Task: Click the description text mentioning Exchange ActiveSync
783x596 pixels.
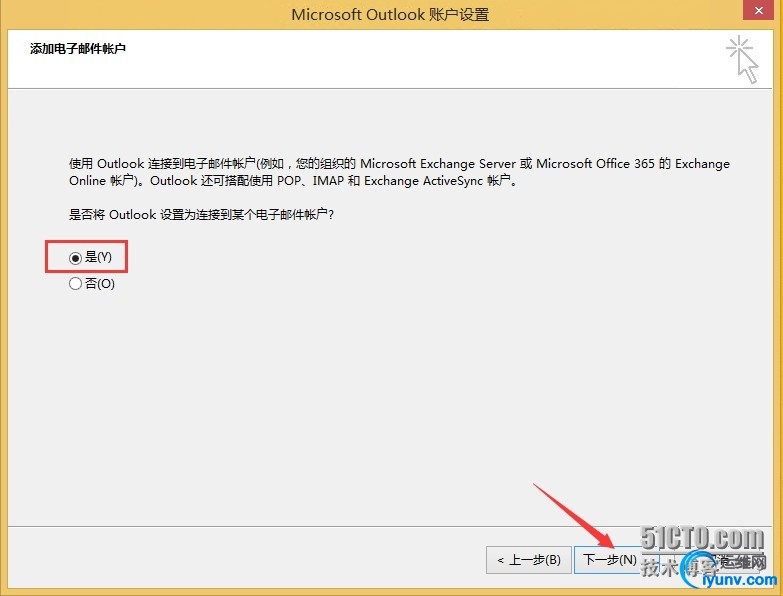Action: (399, 172)
